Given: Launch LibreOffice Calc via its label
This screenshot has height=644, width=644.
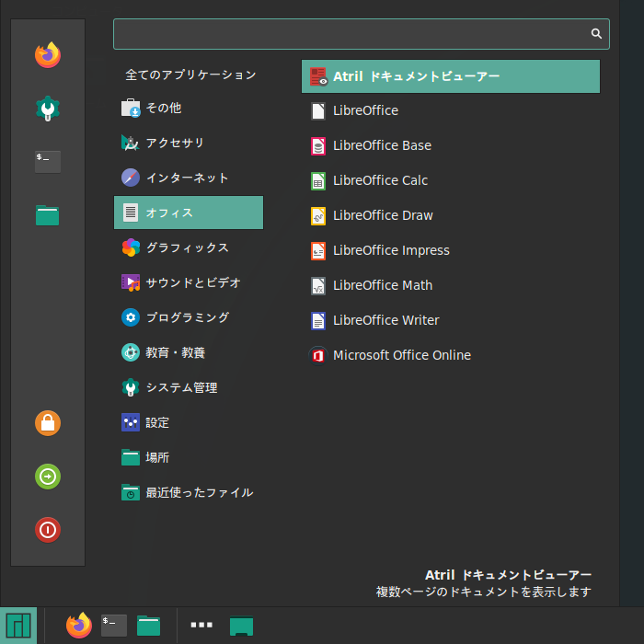Looking at the screenshot, I should [380, 180].
